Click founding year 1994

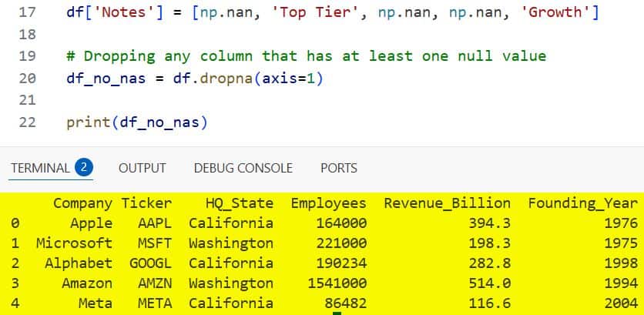621,283
